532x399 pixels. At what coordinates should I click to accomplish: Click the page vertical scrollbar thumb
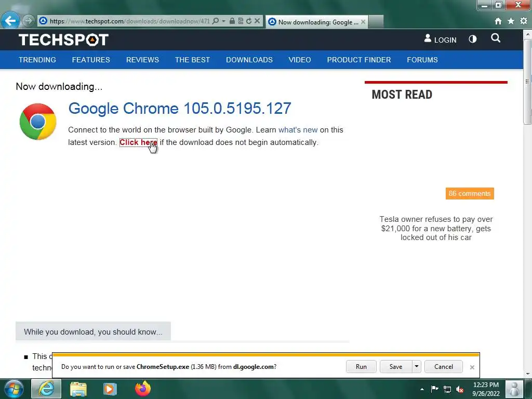(527, 82)
